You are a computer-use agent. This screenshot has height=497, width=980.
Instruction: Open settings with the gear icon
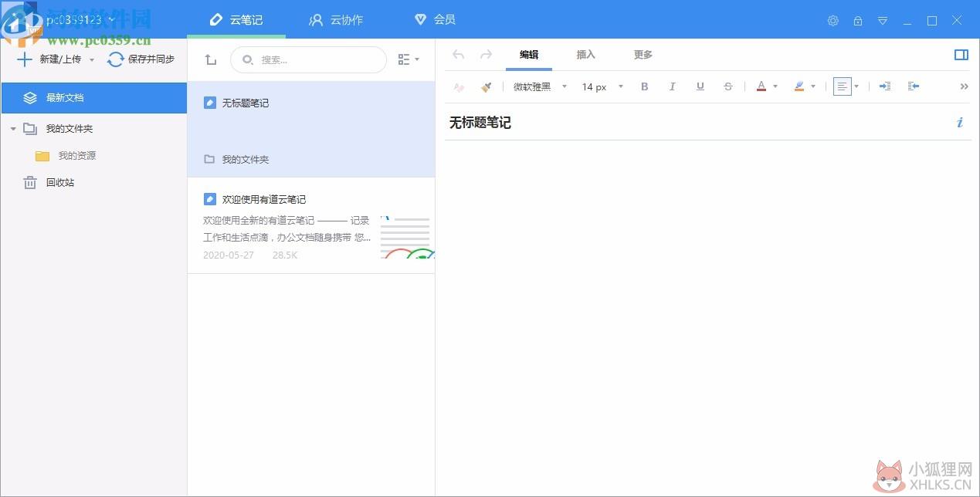(832, 21)
